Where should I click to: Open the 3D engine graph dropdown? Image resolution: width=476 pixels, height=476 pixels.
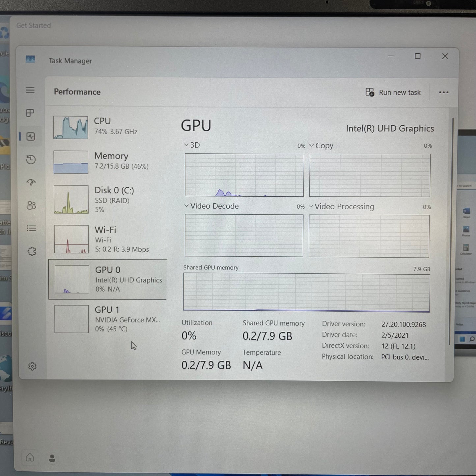point(192,145)
